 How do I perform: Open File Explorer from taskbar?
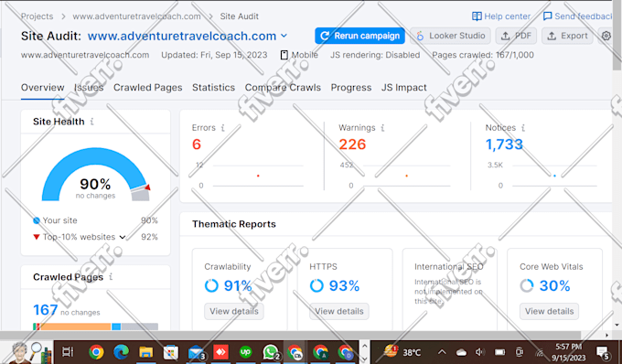146,352
